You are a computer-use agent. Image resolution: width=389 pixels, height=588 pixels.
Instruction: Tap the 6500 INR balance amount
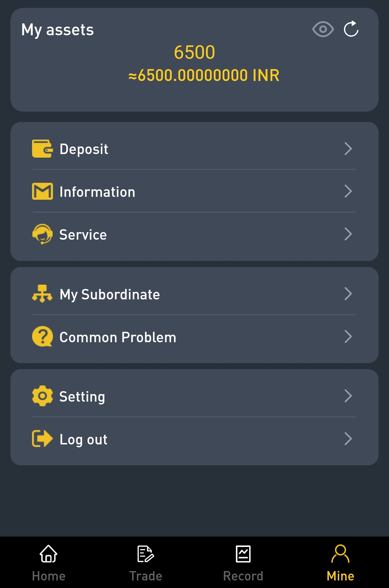pos(204,76)
